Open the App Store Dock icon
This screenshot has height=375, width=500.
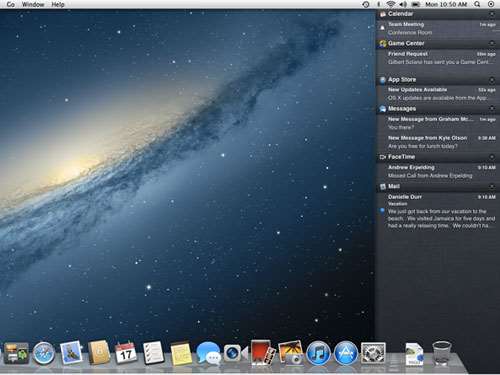pos(346,353)
